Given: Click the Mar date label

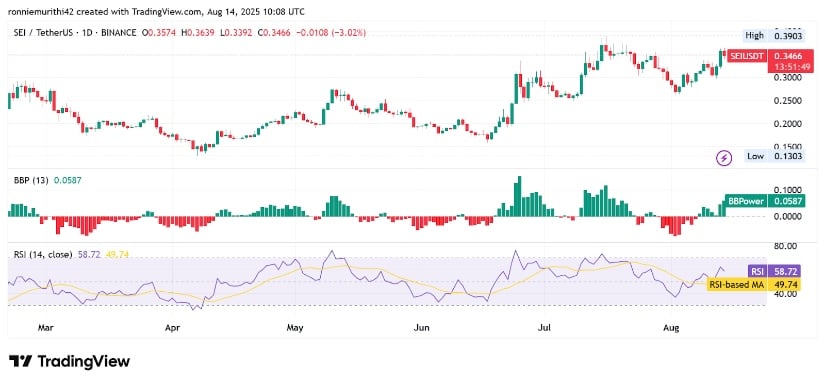Looking at the screenshot, I should [46, 328].
